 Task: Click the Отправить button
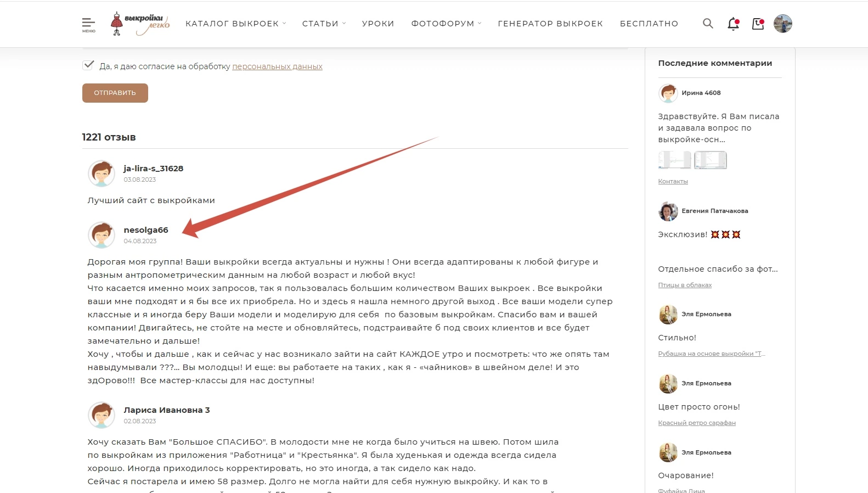(115, 93)
